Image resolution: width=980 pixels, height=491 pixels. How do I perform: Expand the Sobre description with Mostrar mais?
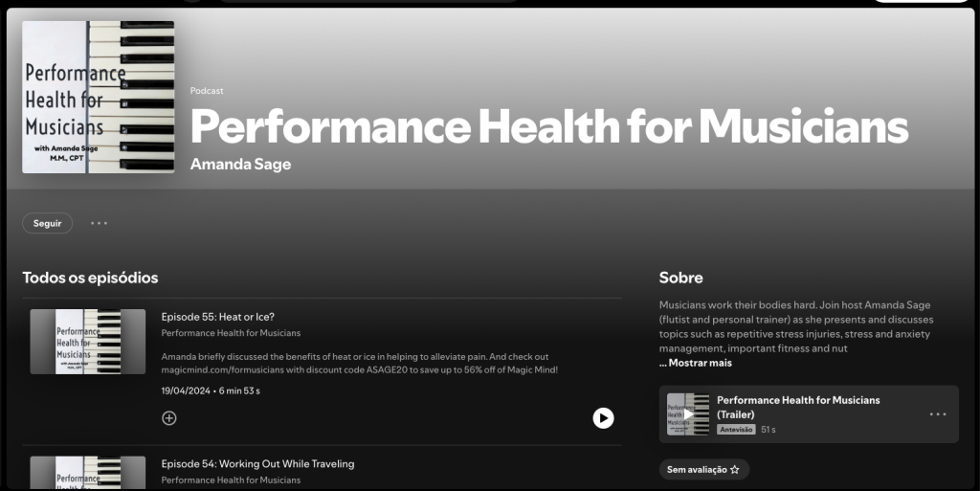click(x=695, y=363)
